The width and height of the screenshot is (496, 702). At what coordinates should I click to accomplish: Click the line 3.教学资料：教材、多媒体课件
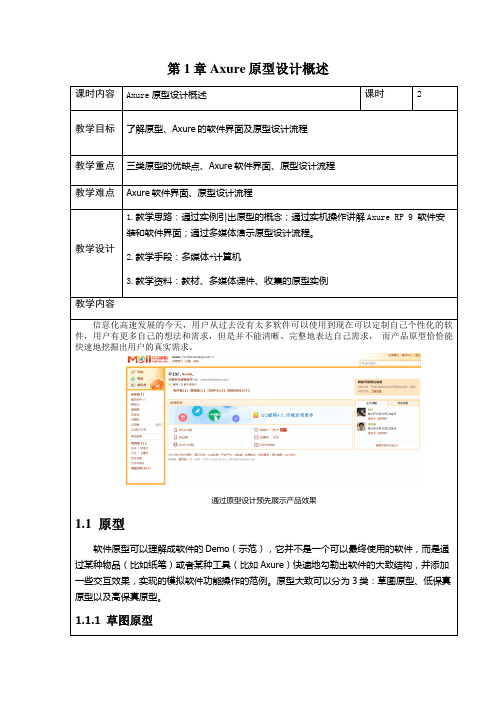227,281
